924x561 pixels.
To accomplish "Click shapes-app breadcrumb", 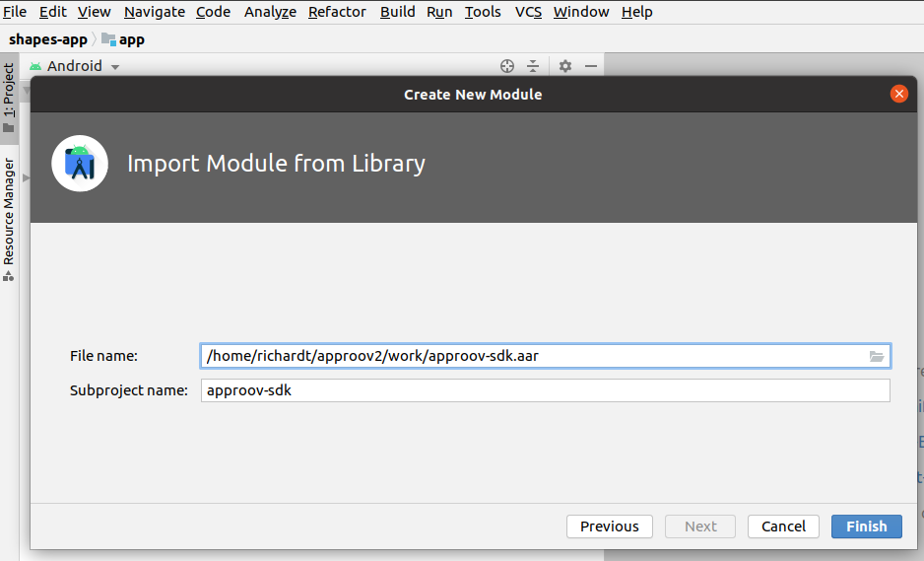I will click(x=47, y=39).
